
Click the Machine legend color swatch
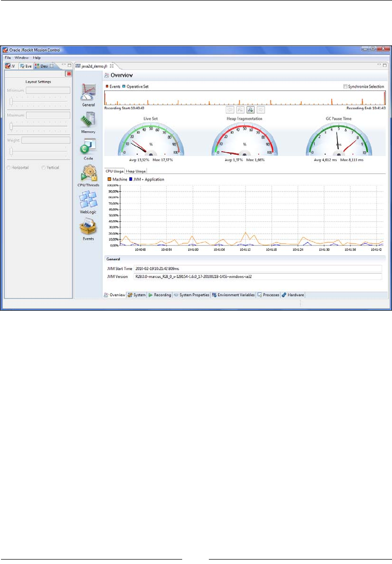tap(109, 179)
